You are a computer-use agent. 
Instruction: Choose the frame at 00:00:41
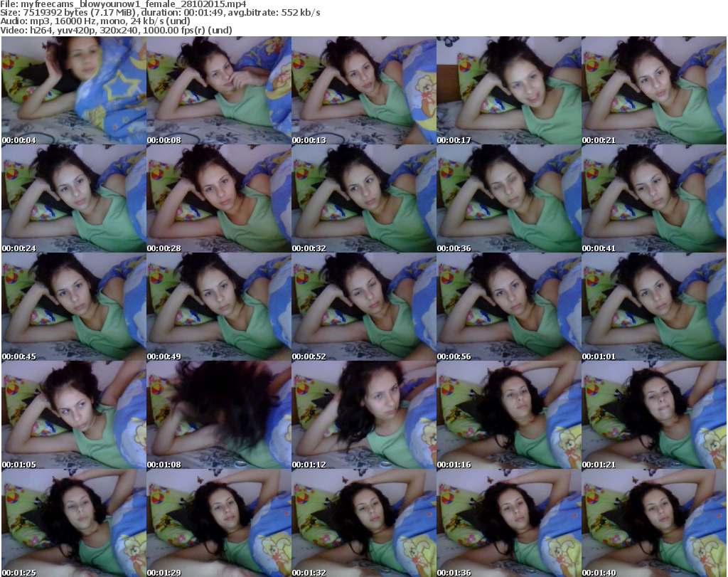654,198
